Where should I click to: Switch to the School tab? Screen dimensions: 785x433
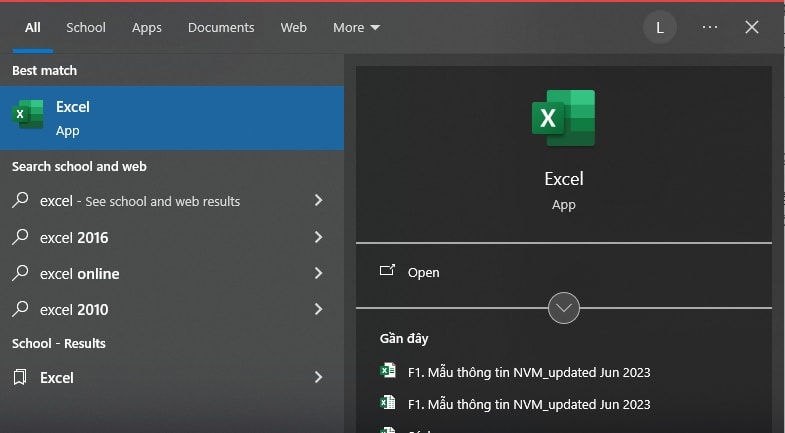pyautogui.click(x=86, y=28)
